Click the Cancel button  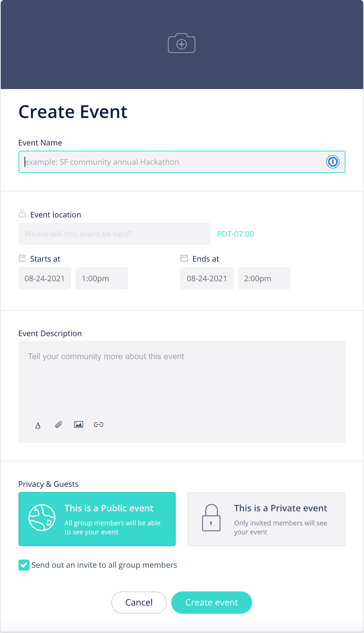(139, 603)
